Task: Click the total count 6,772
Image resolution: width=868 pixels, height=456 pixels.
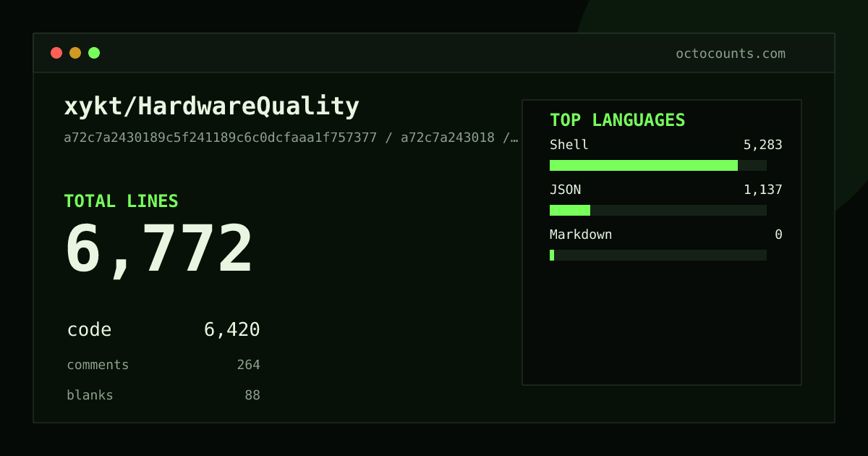Action: pos(159,250)
